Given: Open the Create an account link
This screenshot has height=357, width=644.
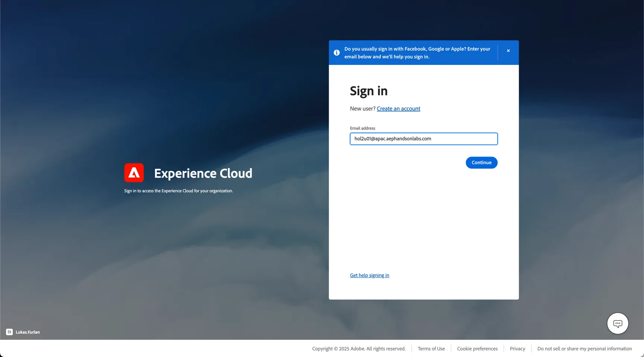Looking at the screenshot, I should [398, 108].
